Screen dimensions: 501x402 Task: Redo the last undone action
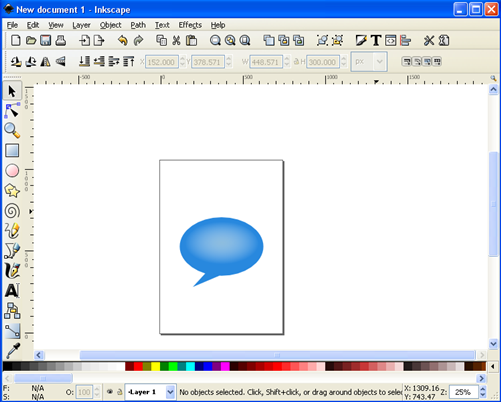138,41
